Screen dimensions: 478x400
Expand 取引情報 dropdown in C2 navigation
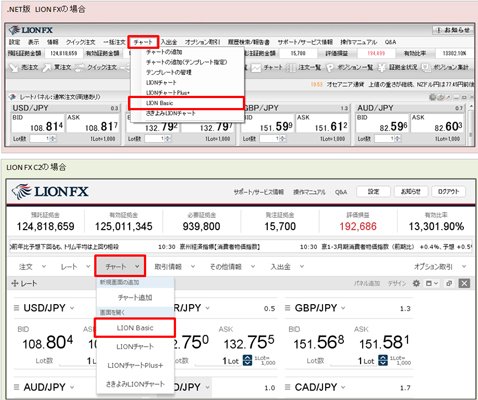point(175,267)
